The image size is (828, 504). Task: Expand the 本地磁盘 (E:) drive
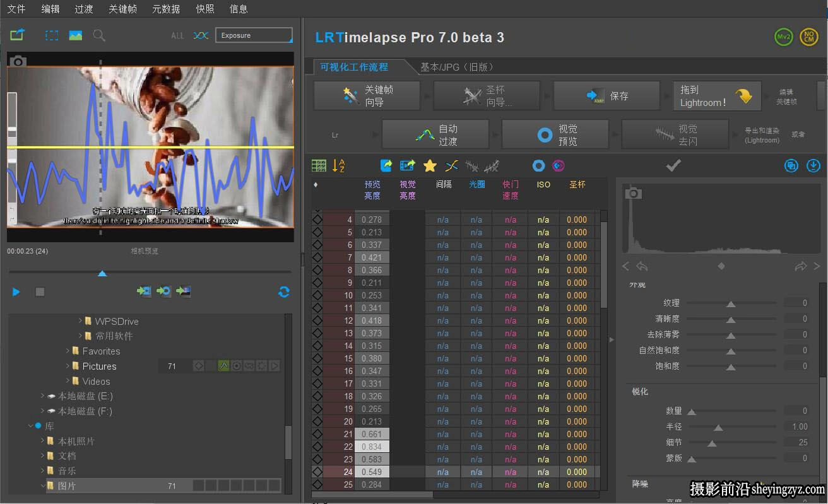click(42, 396)
